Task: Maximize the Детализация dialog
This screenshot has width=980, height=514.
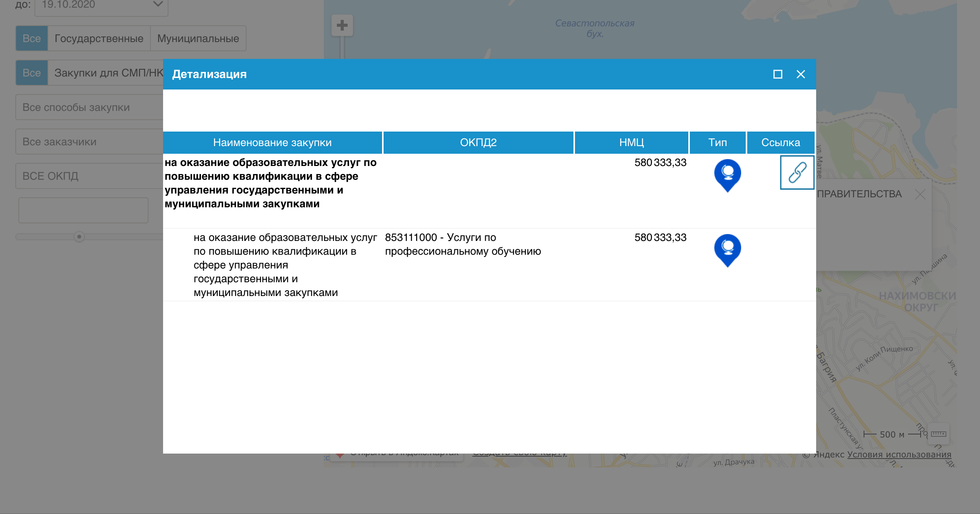Action: pyautogui.click(x=777, y=74)
